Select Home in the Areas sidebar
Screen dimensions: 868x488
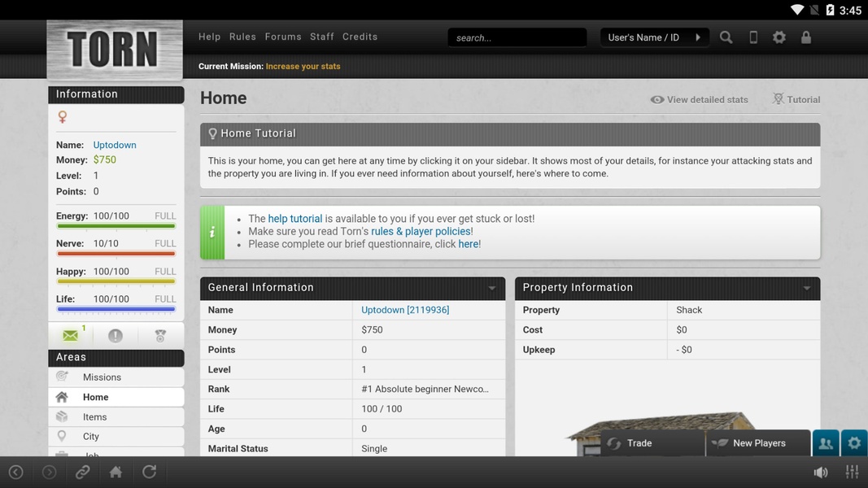[116, 397]
